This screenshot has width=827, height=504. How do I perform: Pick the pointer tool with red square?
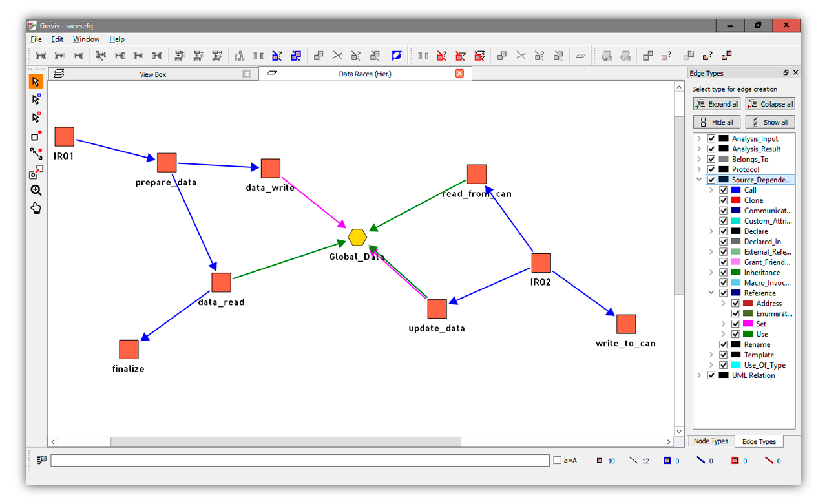click(x=36, y=118)
